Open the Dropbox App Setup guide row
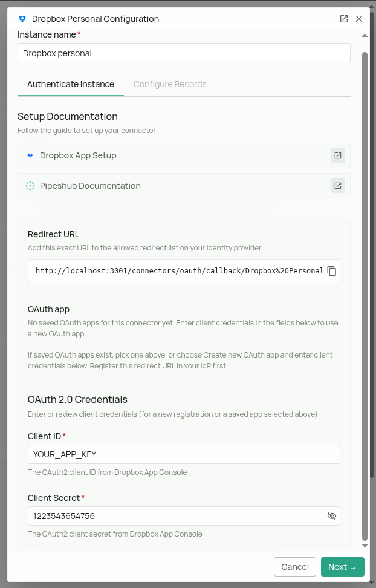The height and width of the screenshot is (588, 376). pyautogui.click(x=184, y=155)
